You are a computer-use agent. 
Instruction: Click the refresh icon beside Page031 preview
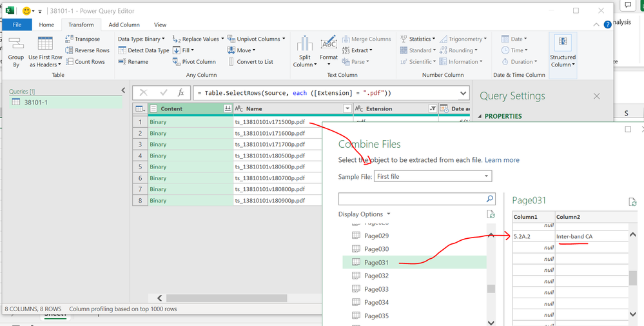pyautogui.click(x=632, y=202)
